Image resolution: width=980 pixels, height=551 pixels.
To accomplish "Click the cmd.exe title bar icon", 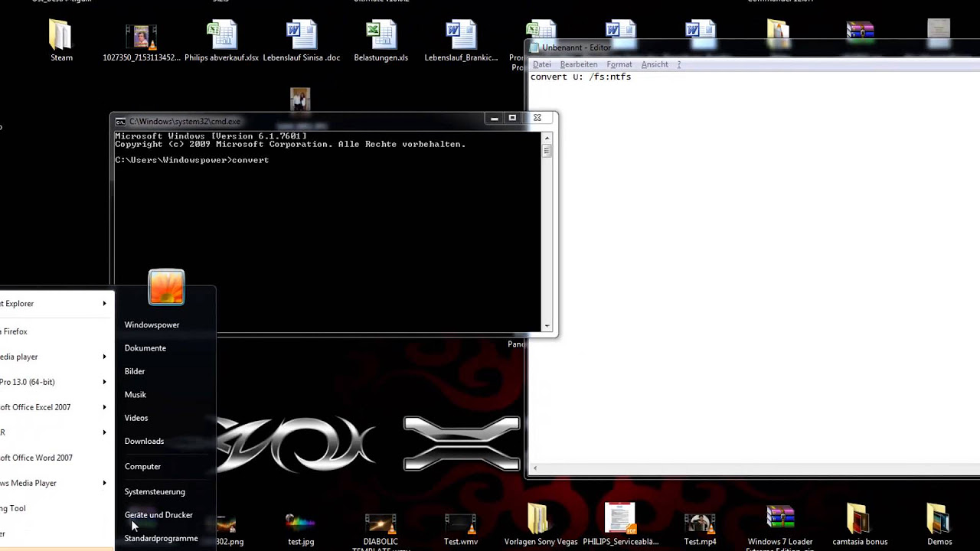I will pyautogui.click(x=120, y=121).
